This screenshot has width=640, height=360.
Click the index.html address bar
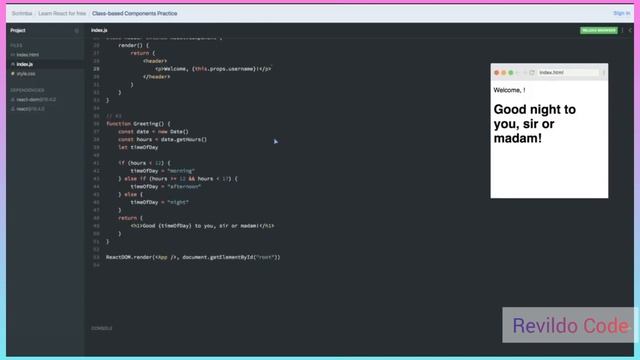(568, 73)
